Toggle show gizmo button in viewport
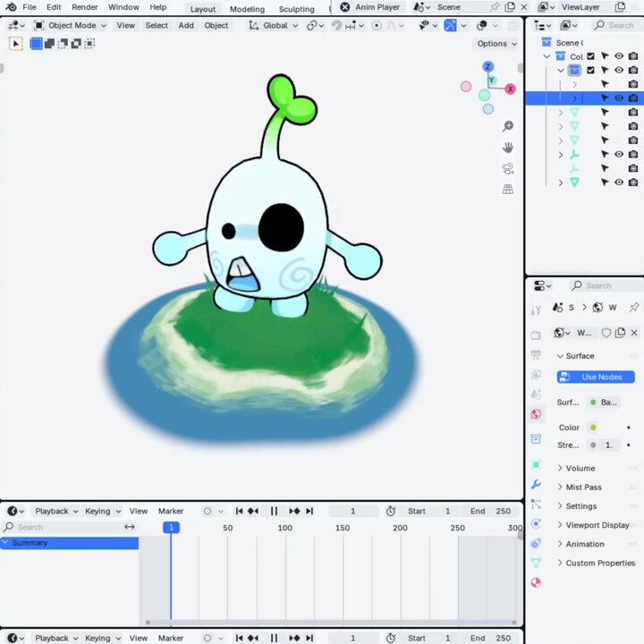Viewport: 644px width, 644px height. click(450, 25)
